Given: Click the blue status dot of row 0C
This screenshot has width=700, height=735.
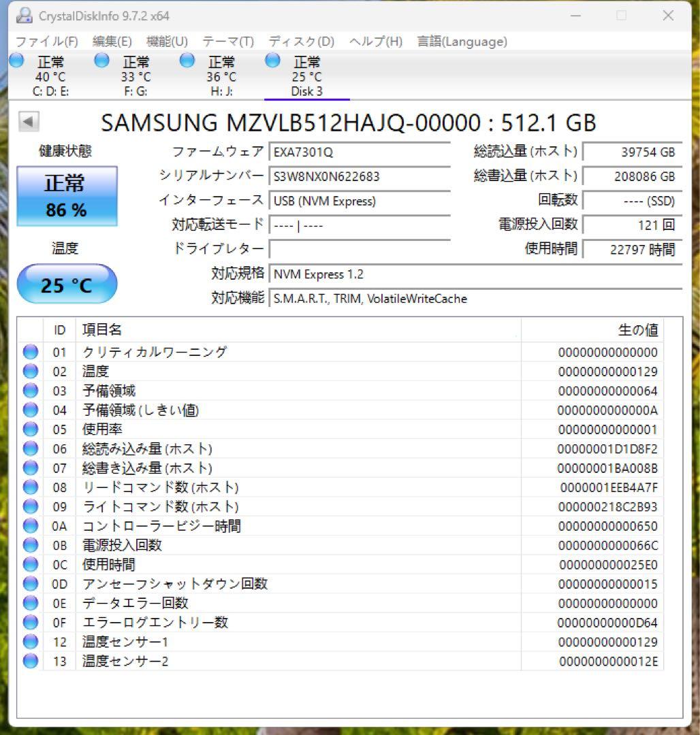Looking at the screenshot, I should coord(31,564).
